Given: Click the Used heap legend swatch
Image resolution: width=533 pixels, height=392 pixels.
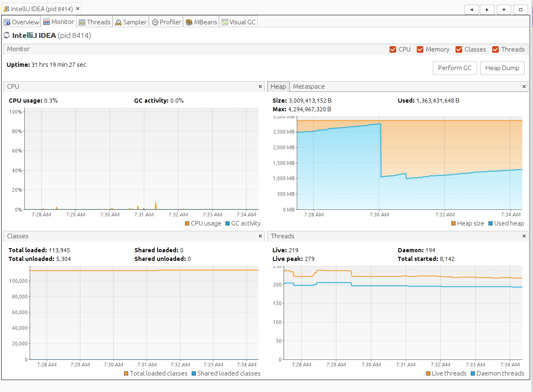Looking at the screenshot, I should [x=491, y=223].
